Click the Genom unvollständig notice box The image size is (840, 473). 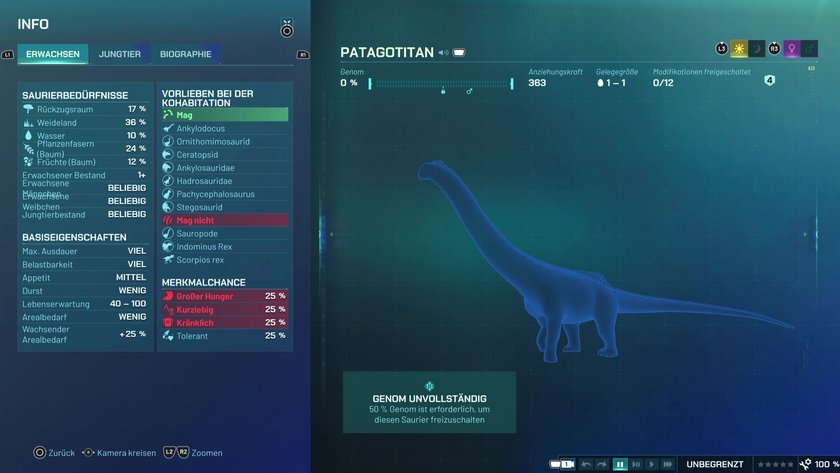point(430,402)
